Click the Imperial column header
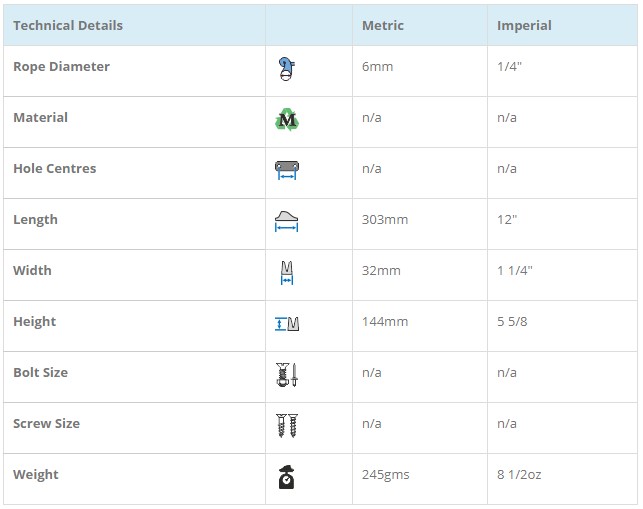 pos(524,25)
